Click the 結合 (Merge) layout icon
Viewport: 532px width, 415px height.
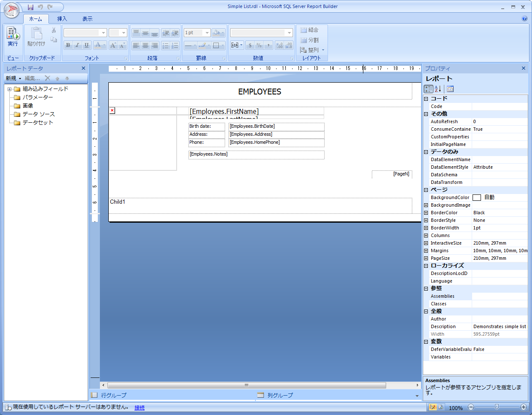(309, 30)
